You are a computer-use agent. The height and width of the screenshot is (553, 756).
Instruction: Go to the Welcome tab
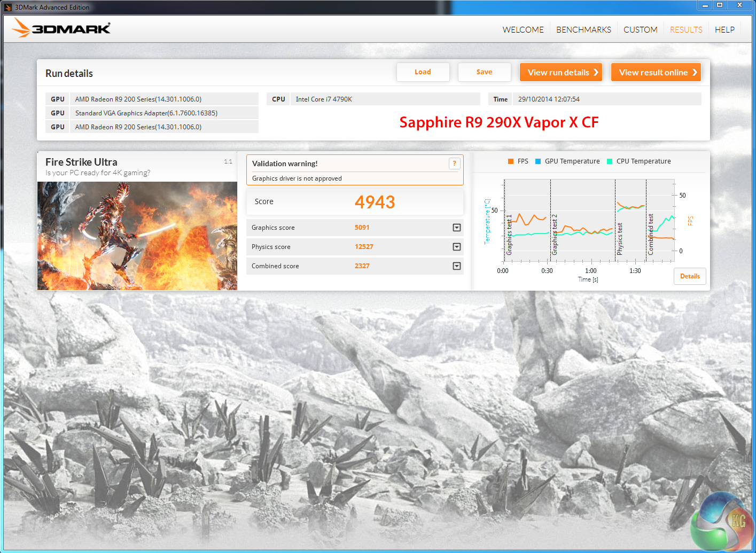tap(523, 30)
